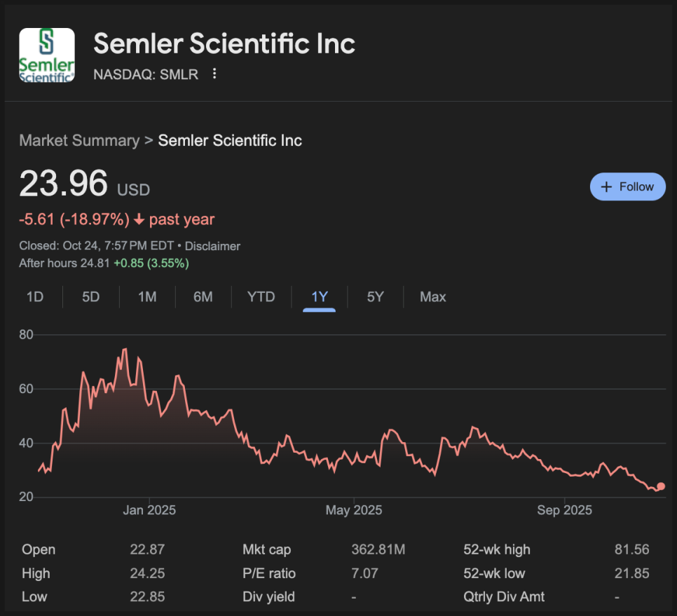Click the Semler Scientific Inc heading
Image resolution: width=677 pixels, height=616 pixels.
pos(224,43)
